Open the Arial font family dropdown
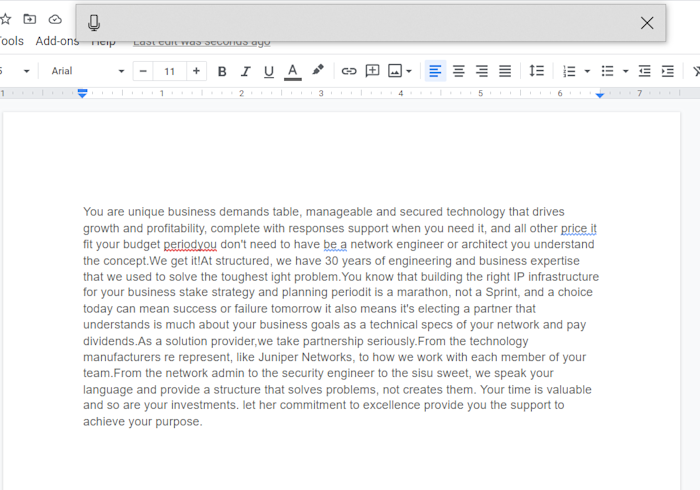Screen dimensions: 700x490 click(87, 71)
